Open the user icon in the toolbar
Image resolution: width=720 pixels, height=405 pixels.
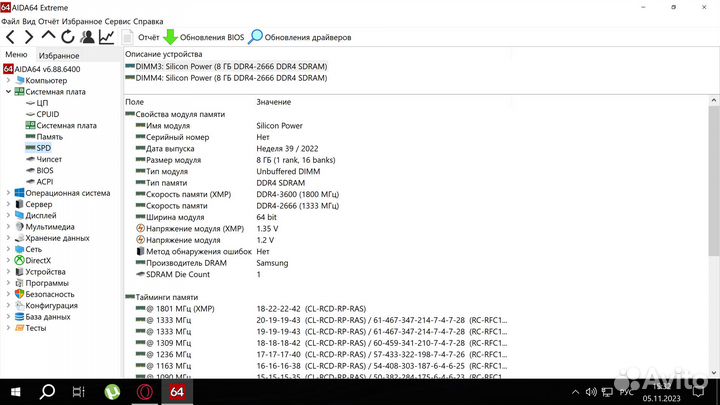pos(87,37)
